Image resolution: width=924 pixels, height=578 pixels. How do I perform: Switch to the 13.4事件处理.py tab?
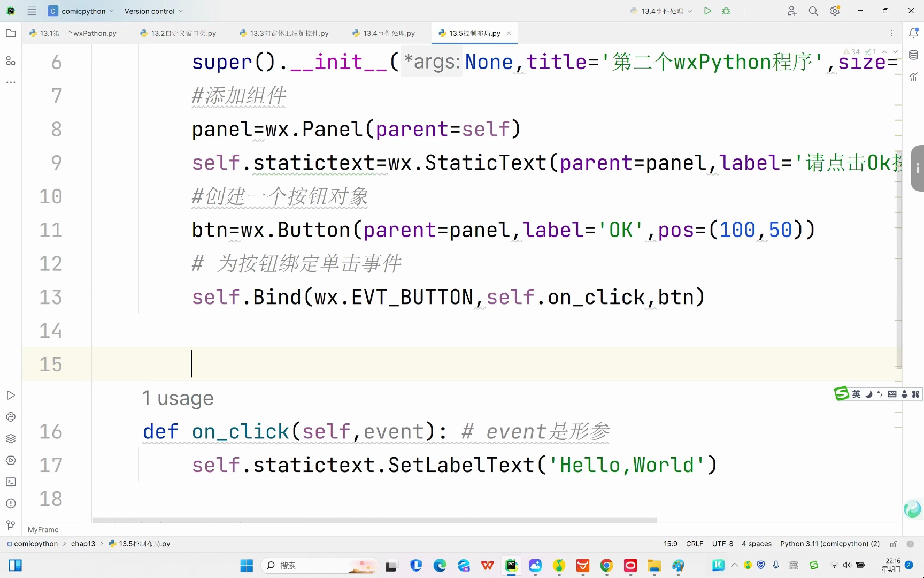coord(383,33)
